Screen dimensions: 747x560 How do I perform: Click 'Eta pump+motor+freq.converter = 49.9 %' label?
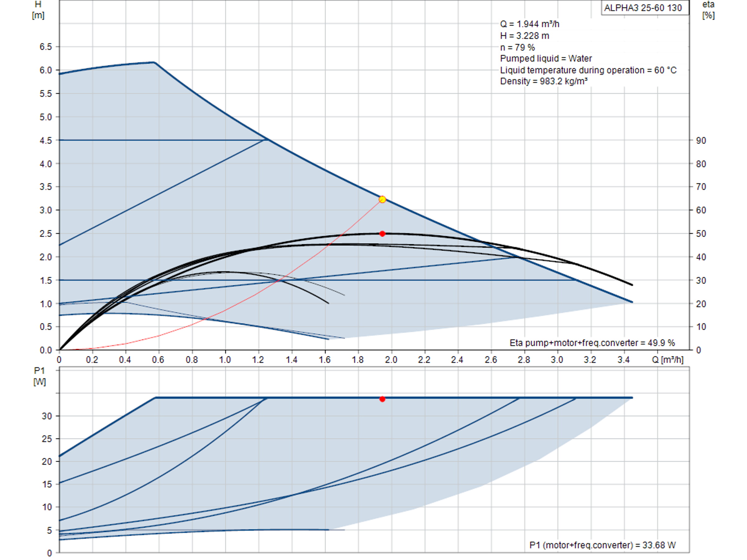(592, 343)
